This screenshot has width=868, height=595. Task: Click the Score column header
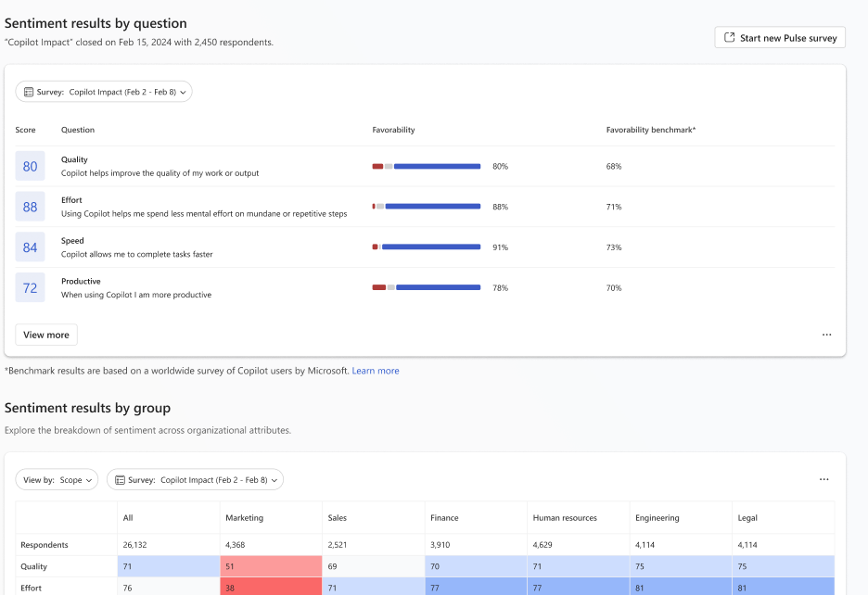tap(25, 130)
